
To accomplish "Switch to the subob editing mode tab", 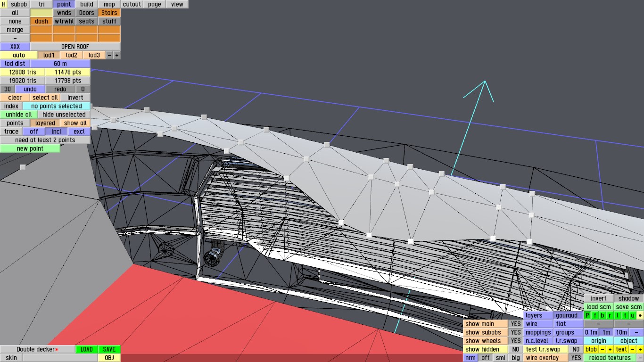I will point(19,4).
